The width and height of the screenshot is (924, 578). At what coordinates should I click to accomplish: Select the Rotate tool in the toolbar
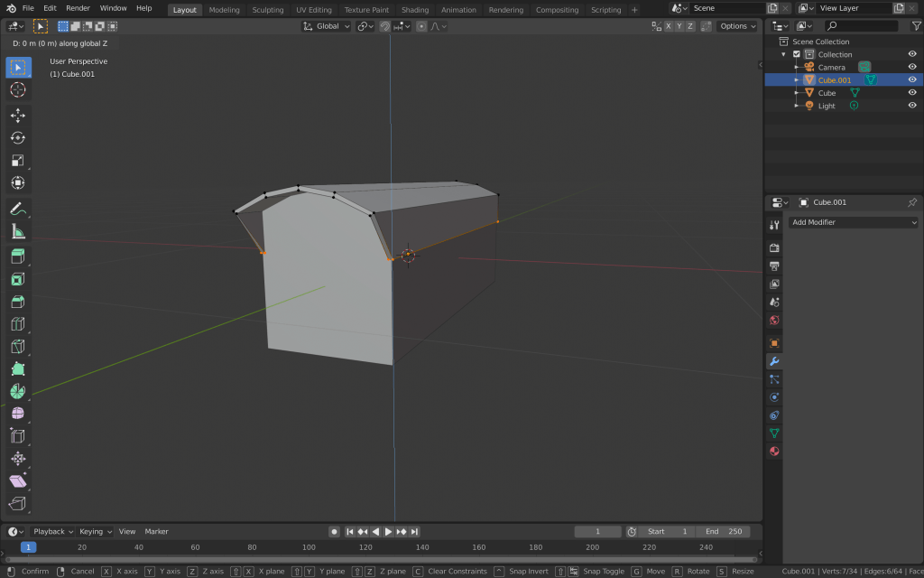point(18,138)
